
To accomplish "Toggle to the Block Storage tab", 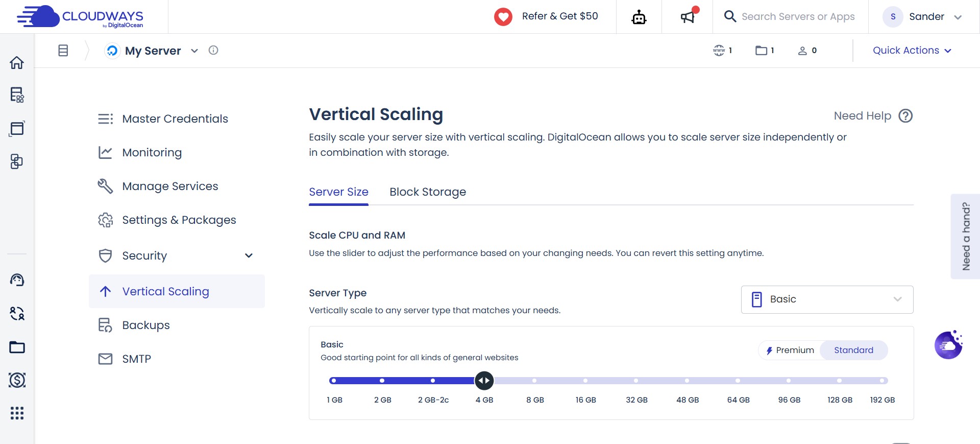I will pyautogui.click(x=428, y=192).
